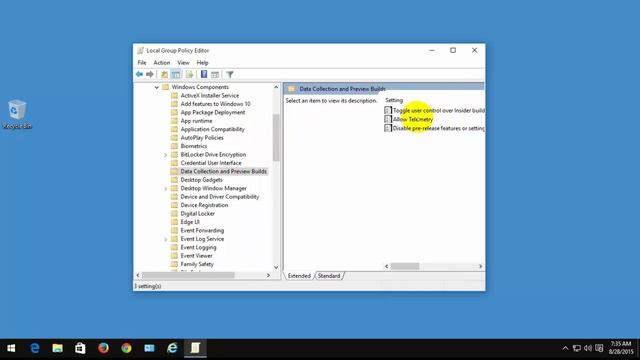Select Disable pre-release features or settings

point(439,128)
